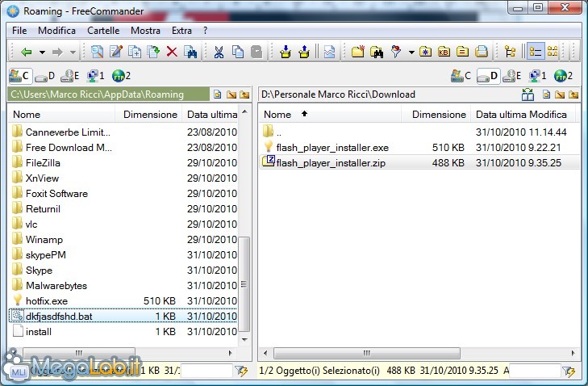Click the Unpack archive up-arrow icon
This screenshot has height=386, width=588.
click(x=304, y=52)
